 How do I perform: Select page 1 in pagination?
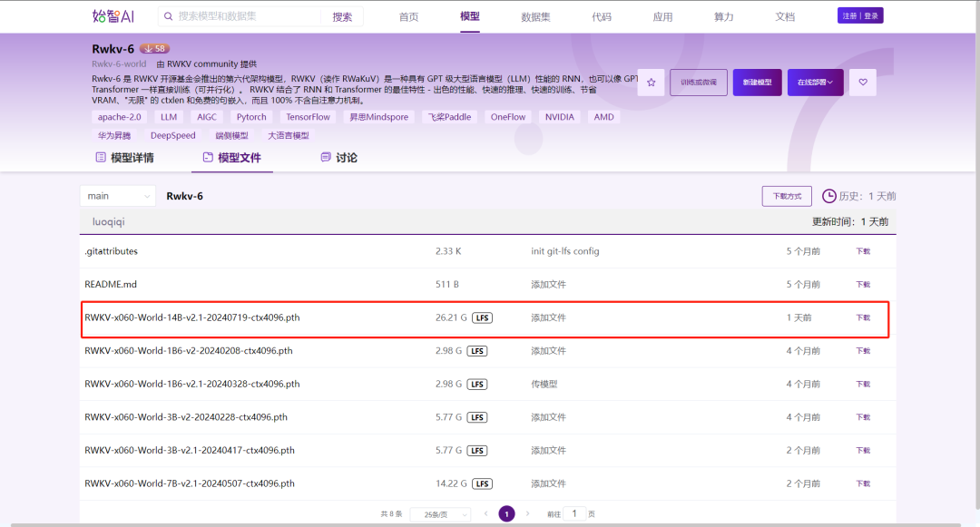coord(507,514)
